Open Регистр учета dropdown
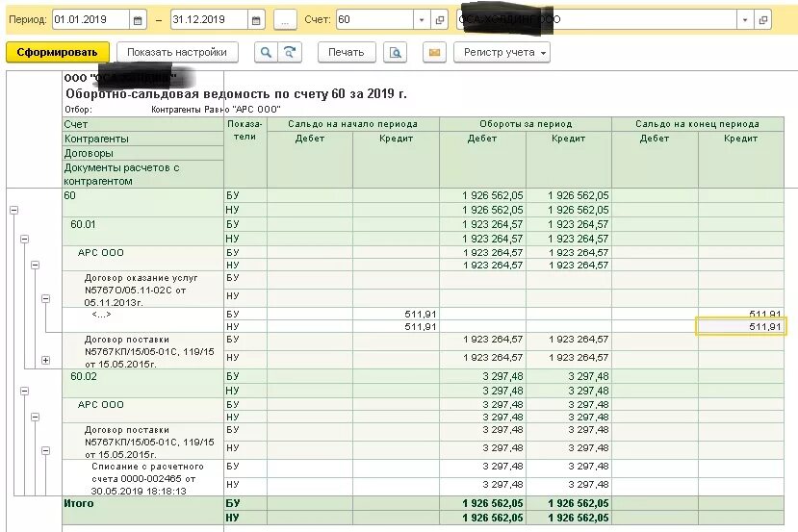798x532 pixels. [x=502, y=52]
